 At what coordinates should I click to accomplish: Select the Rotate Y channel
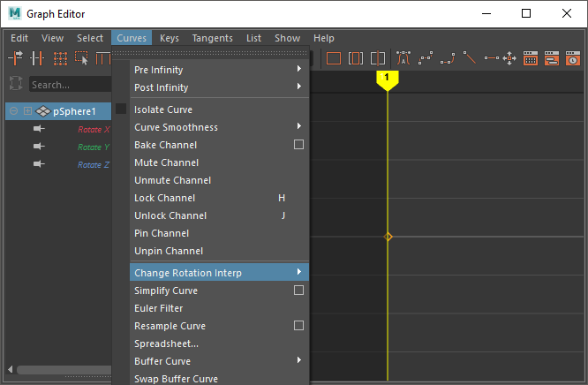[93, 147]
